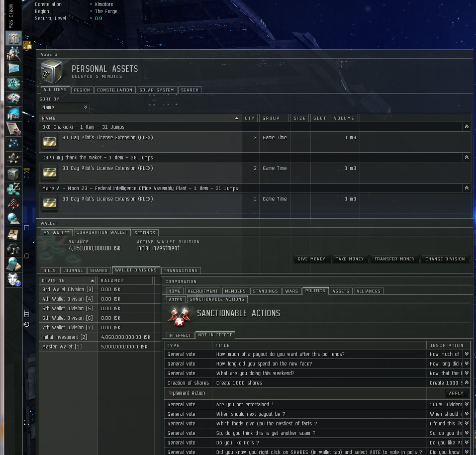Click the orange camera tracking icon near sidebar top
Viewport: 476px width, 455px height.
(27, 46)
